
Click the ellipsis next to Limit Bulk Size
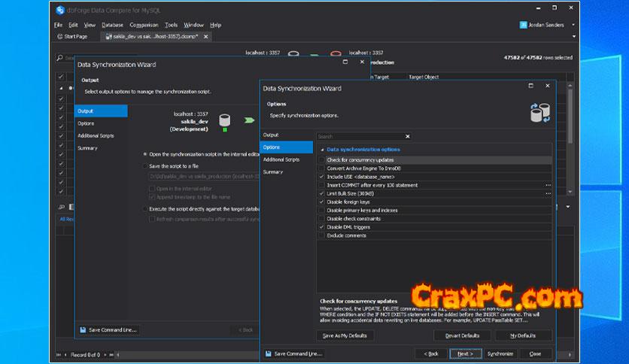[548, 193]
